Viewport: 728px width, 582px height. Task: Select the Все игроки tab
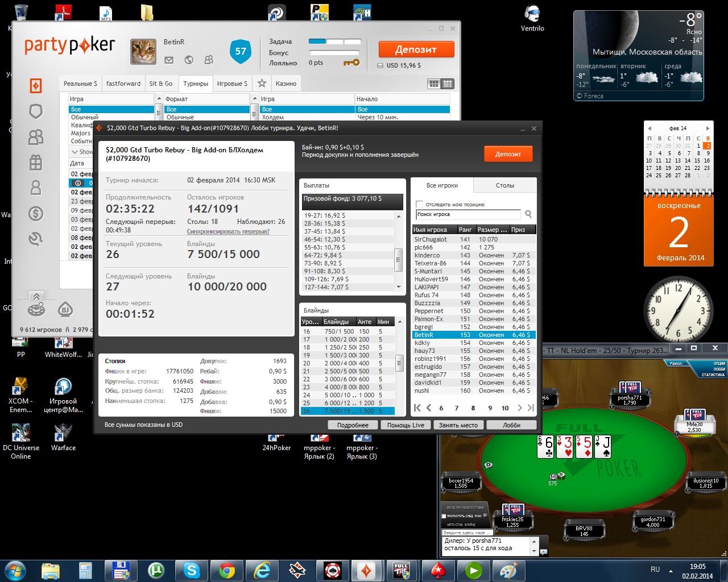[442, 185]
